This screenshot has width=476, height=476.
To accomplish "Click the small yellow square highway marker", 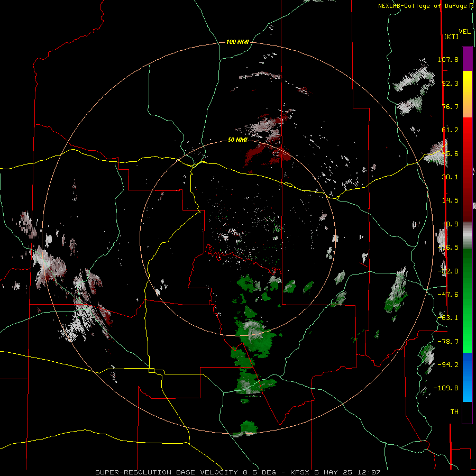I will click(x=151, y=370).
